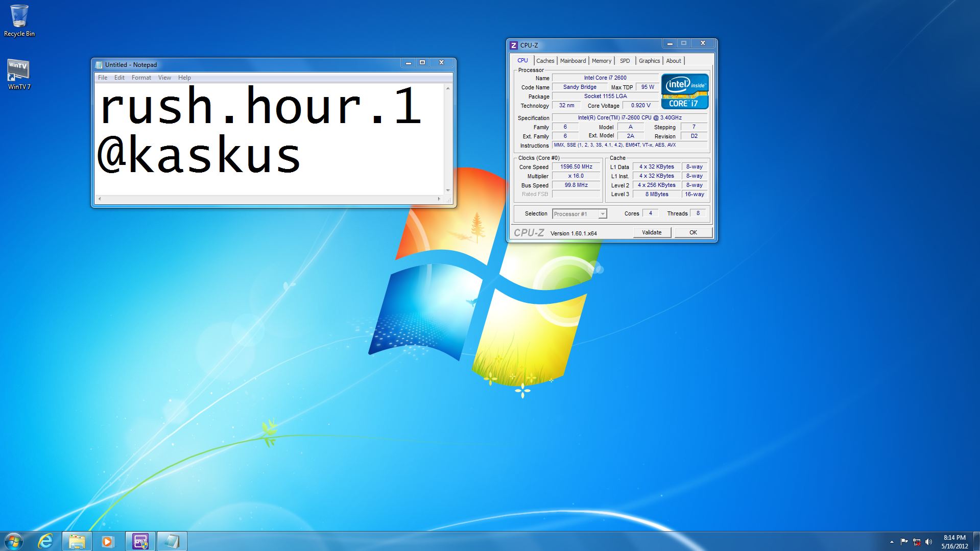Show hidden tray icons arrow
The image size is (980, 551).
point(892,542)
